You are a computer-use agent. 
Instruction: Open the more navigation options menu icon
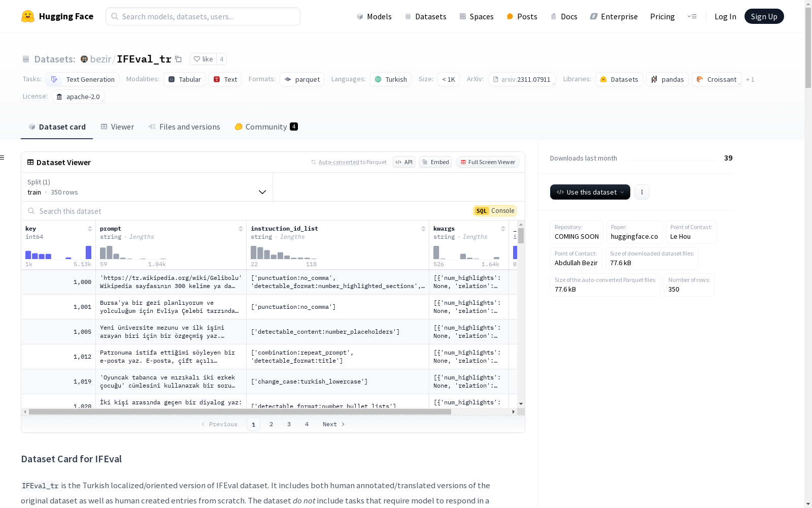tap(692, 16)
